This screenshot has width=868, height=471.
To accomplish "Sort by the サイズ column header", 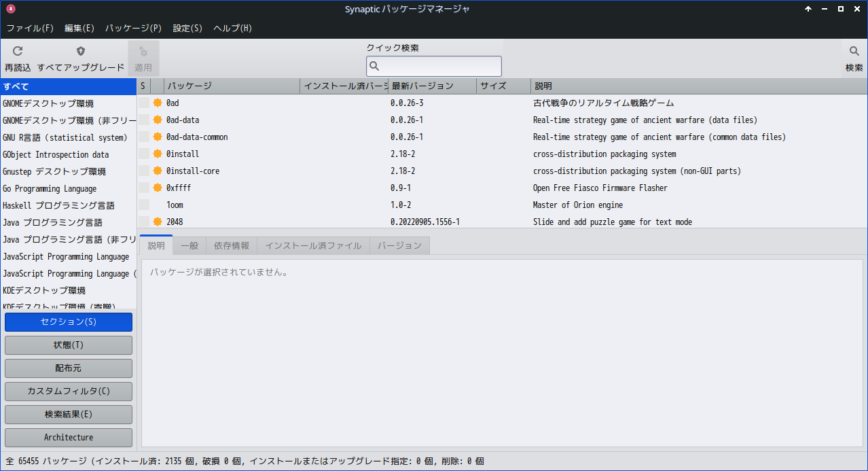I will [503, 86].
